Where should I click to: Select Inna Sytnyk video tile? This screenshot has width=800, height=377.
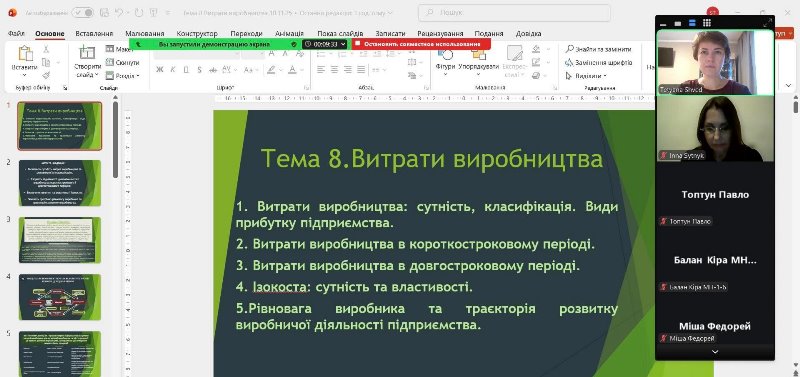coord(715,129)
